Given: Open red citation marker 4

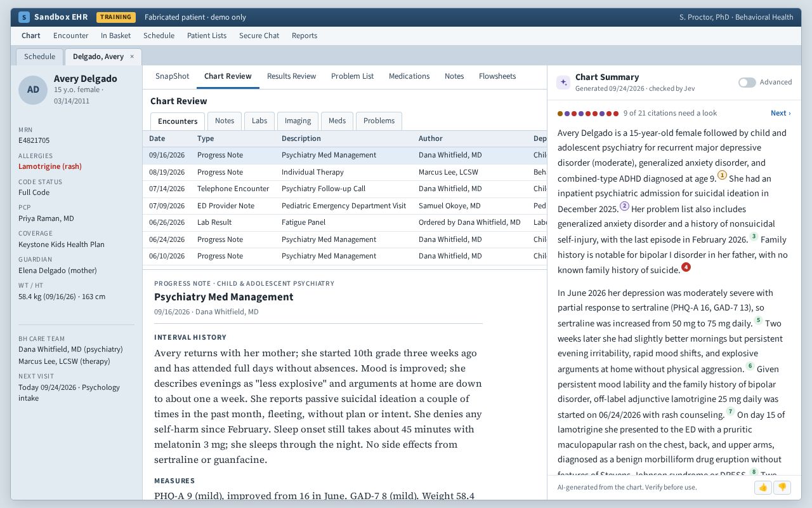Looking at the screenshot, I should pos(686,267).
